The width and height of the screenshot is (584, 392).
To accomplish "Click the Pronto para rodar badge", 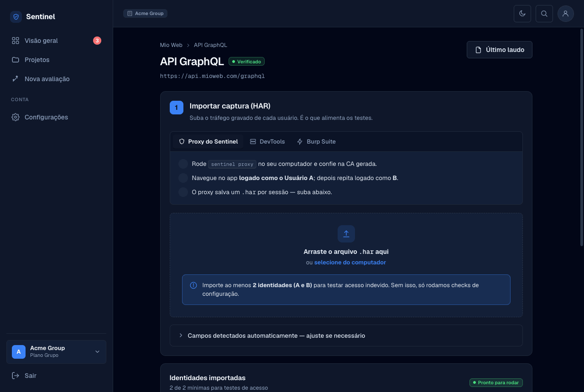I will [x=496, y=383].
